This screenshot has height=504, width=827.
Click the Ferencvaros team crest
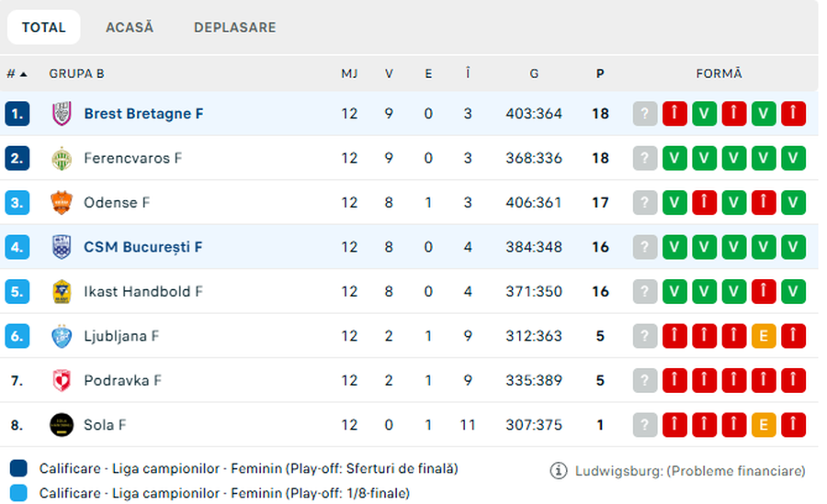click(x=62, y=158)
